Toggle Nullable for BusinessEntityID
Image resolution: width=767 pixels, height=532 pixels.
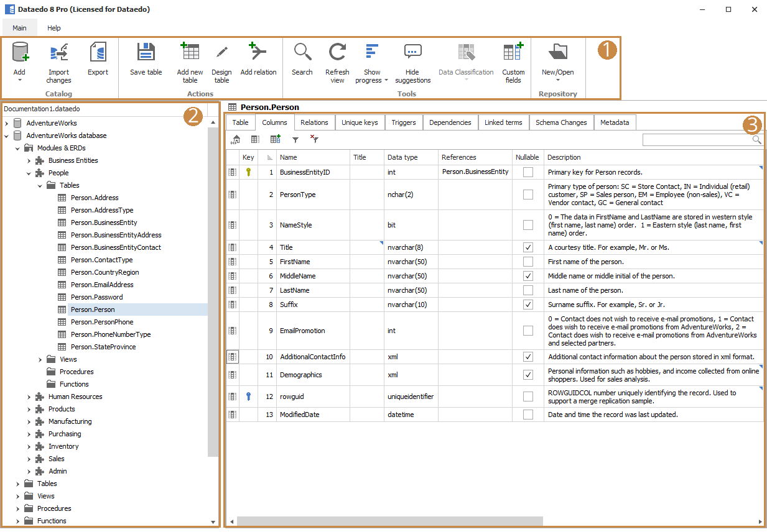(528, 172)
